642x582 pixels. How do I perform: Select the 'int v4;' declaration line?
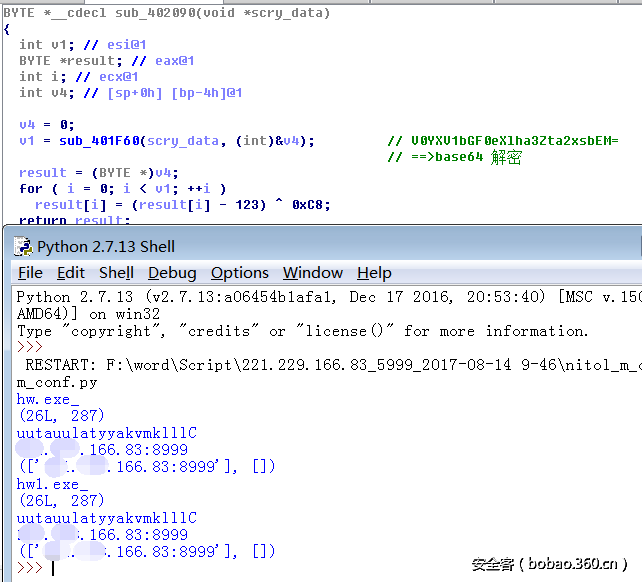(131, 93)
